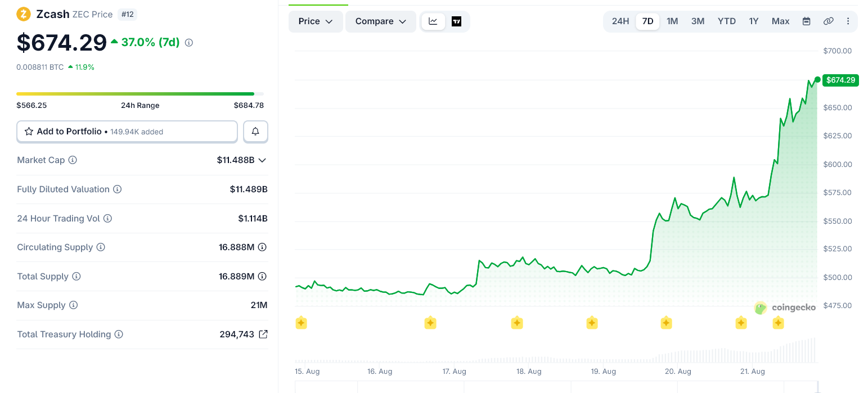Open the 24 Hour Trading Vol info icon
This screenshot has height=393, width=868.
coord(107,218)
